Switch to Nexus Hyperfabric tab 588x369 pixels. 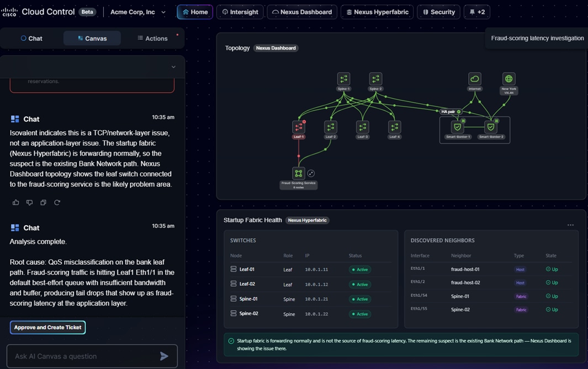point(377,12)
